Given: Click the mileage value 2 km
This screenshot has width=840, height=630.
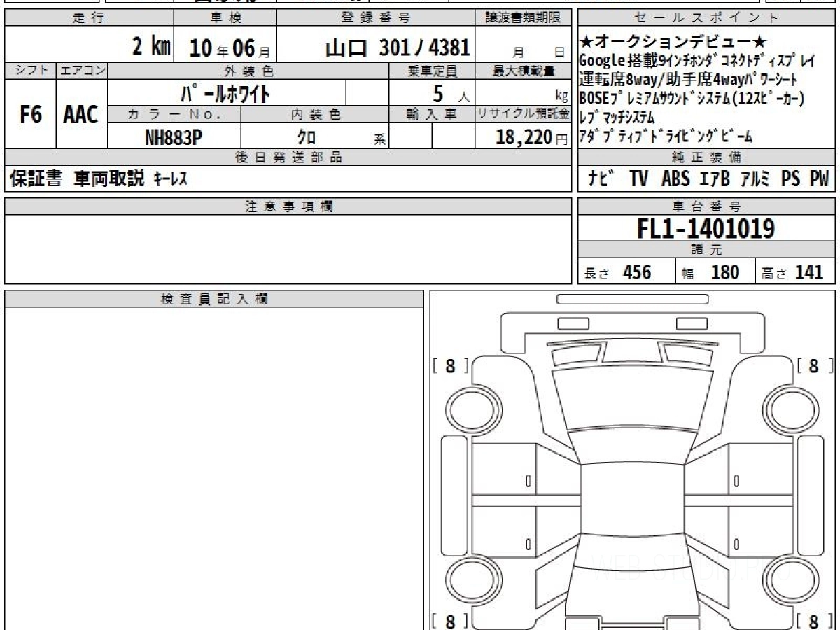Looking at the screenshot, I should (152, 47).
